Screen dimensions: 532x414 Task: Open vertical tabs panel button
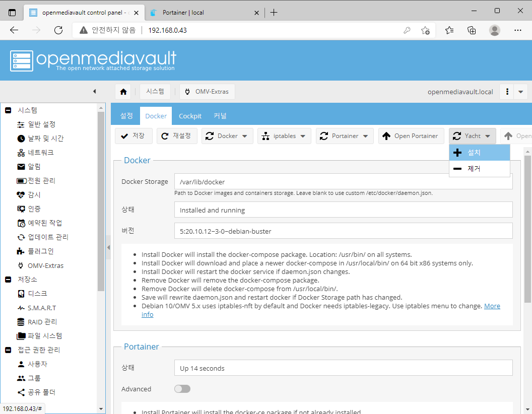point(12,13)
